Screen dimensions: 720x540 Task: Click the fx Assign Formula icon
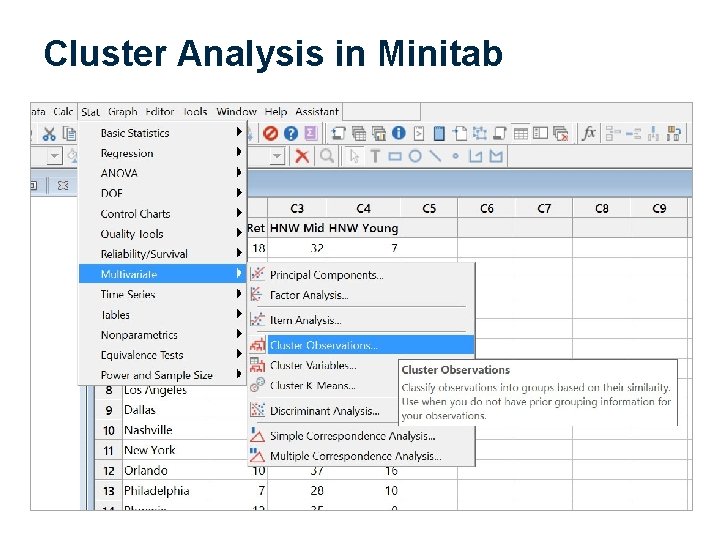[589, 134]
